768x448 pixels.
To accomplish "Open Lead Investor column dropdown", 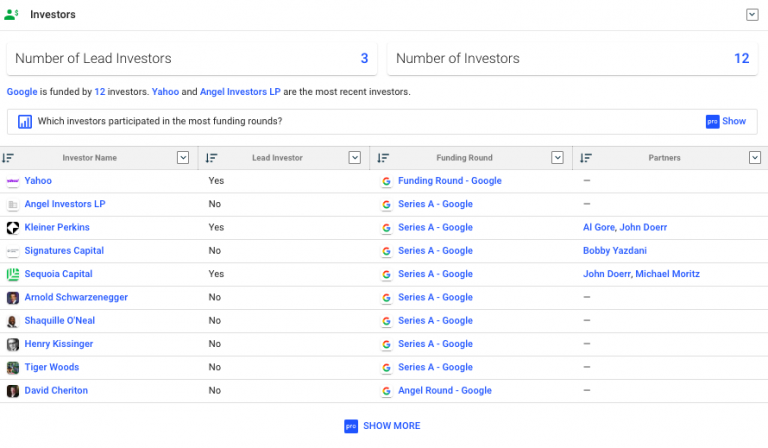I will [x=355, y=158].
